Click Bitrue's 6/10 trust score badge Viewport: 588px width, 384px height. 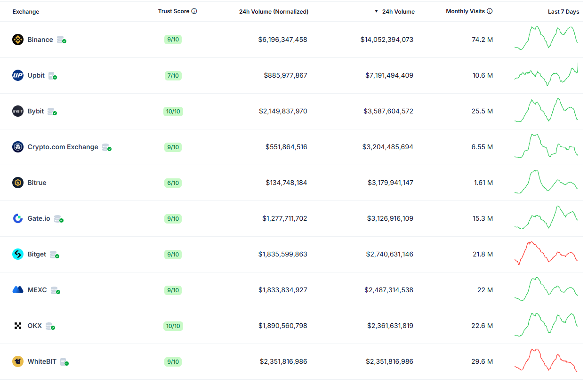[173, 183]
